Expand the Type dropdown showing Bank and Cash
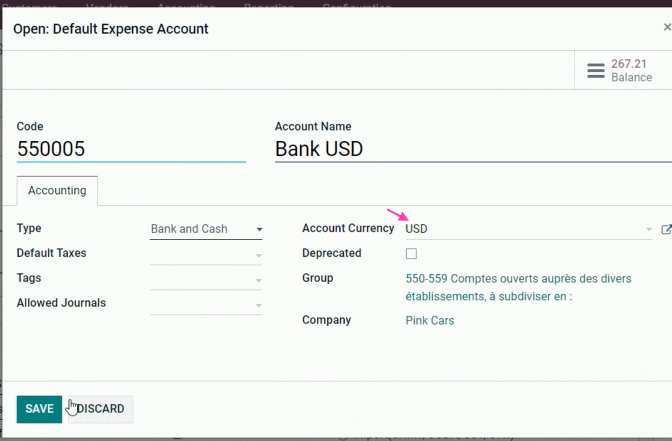 [206, 229]
